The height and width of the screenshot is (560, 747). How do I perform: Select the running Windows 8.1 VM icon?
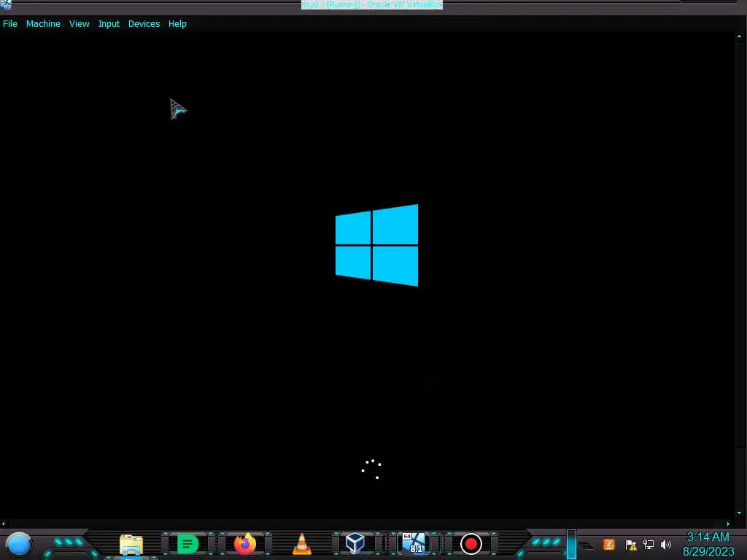[414, 543]
